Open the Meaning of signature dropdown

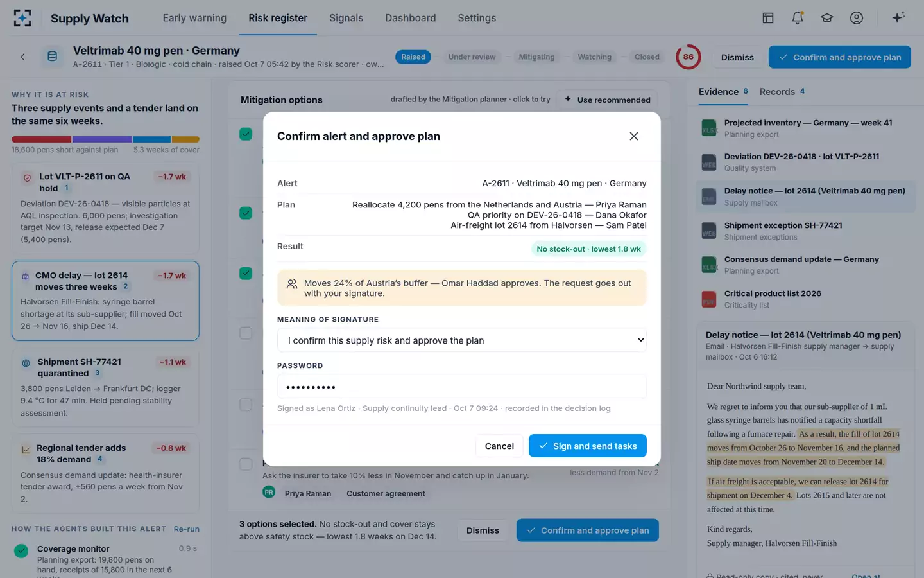461,340
